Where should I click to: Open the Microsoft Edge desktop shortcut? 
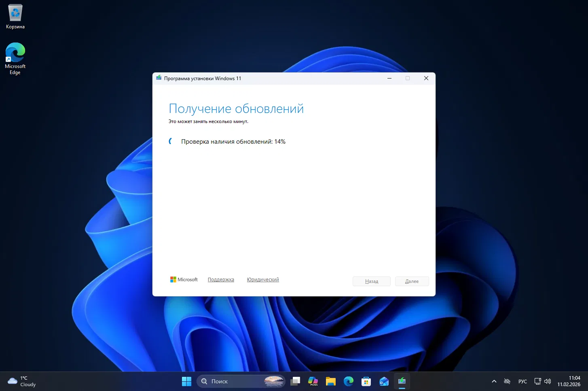pos(15,59)
